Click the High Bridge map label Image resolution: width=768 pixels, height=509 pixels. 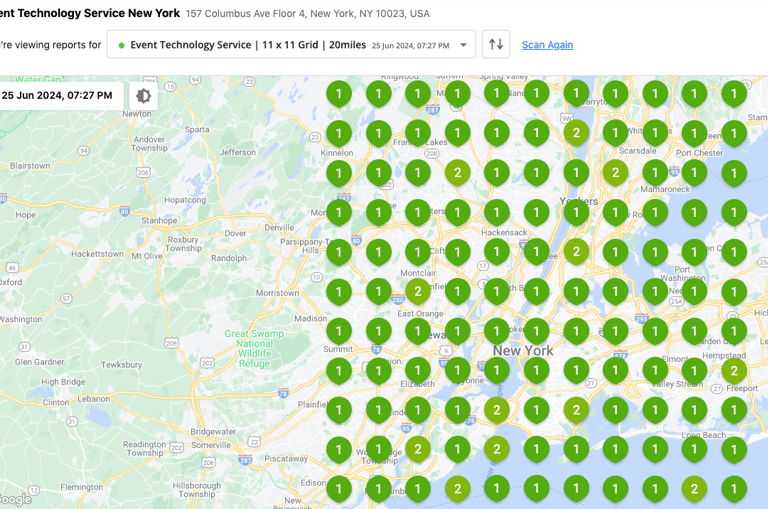[x=63, y=382]
